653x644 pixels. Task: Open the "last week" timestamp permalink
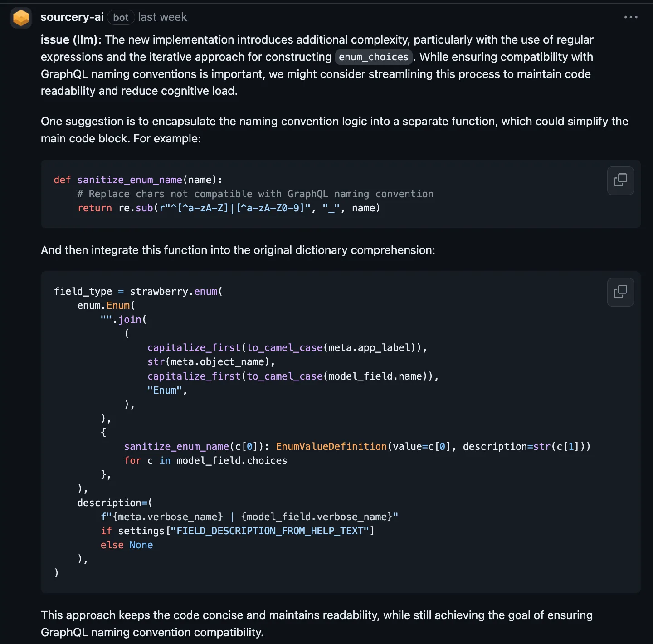162,17
